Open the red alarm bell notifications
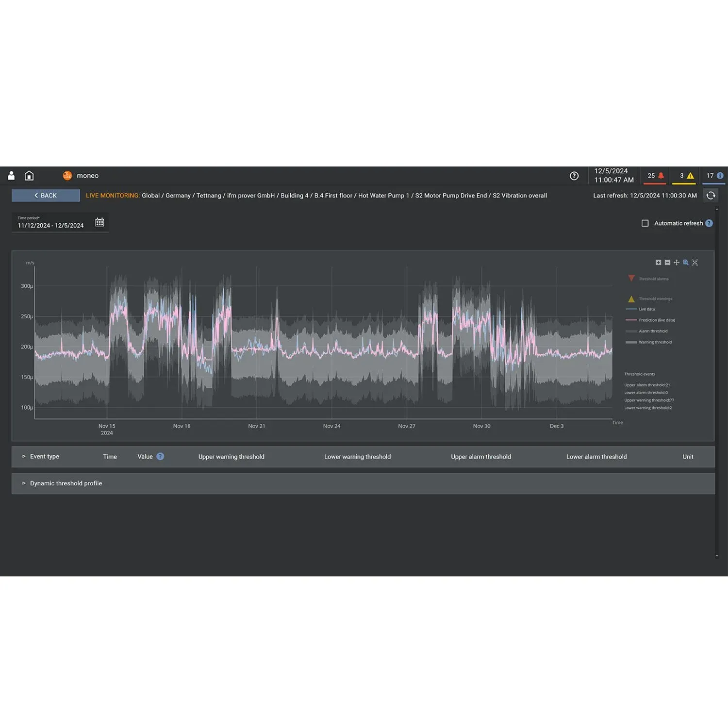This screenshot has height=728, width=728. point(656,176)
